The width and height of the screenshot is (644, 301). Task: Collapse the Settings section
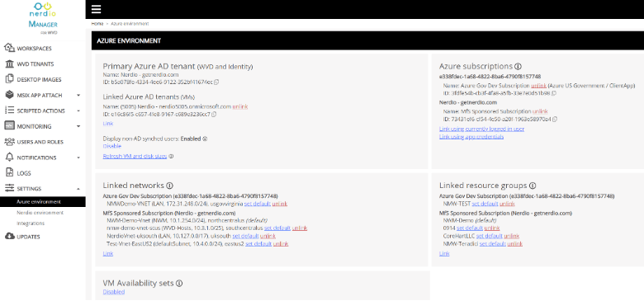[x=78, y=189]
